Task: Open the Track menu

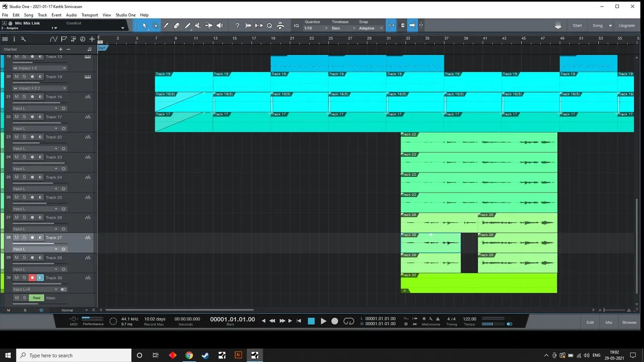Action: pyautogui.click(x=42, y=15)
